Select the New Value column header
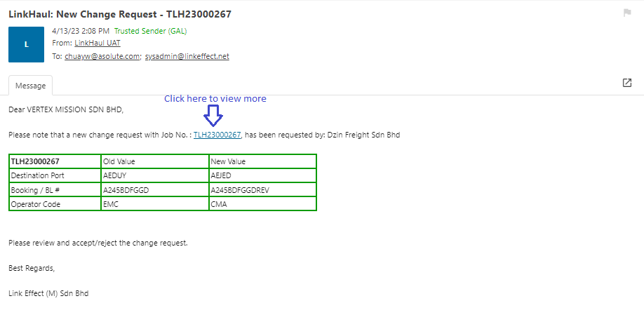This screenshot has height=315, width=644. click(228, 161)
